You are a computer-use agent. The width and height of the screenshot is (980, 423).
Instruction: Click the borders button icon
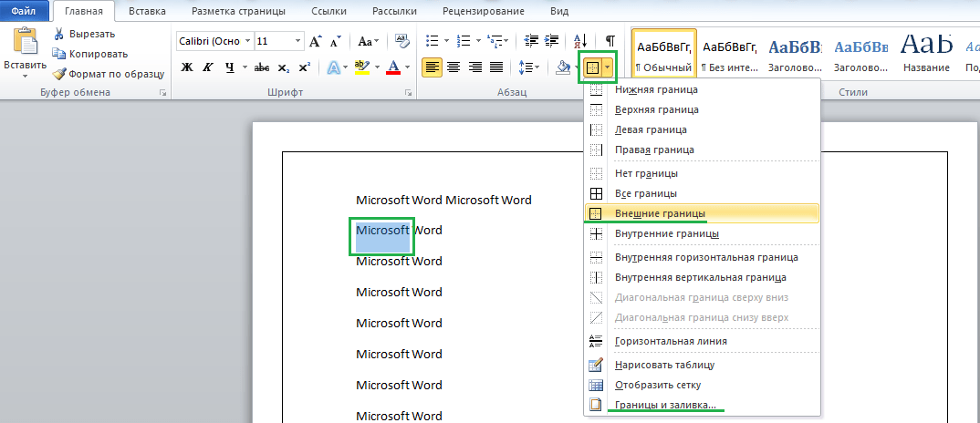coord(592,67)
